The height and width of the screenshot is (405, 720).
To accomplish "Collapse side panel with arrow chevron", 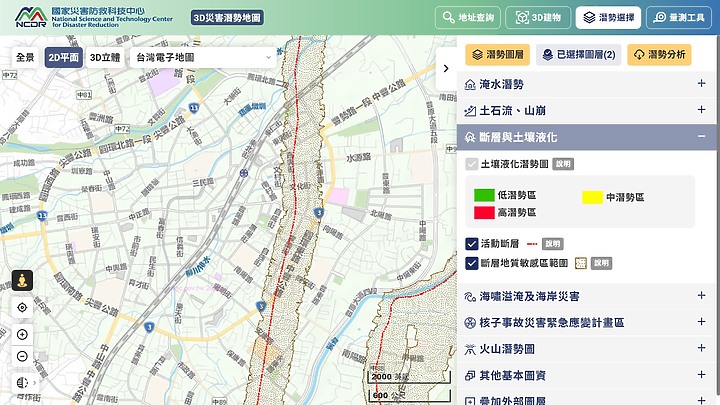I will [x=446, y=68].
